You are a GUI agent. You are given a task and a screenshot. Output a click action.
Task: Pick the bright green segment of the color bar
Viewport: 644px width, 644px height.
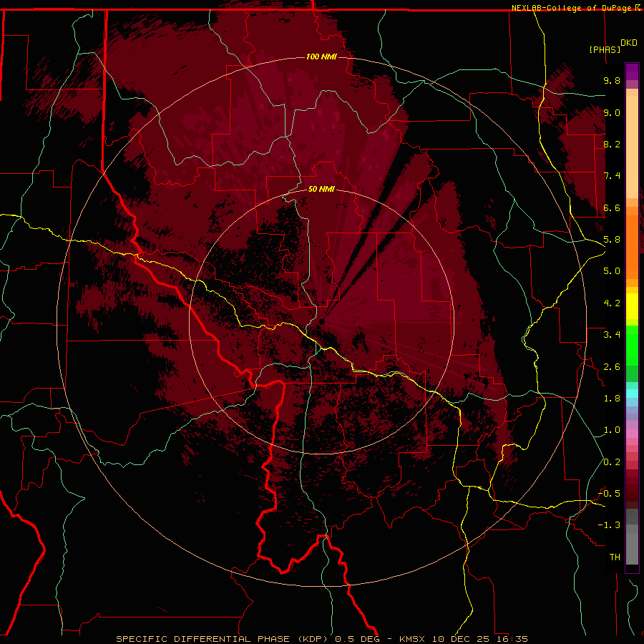632,345
